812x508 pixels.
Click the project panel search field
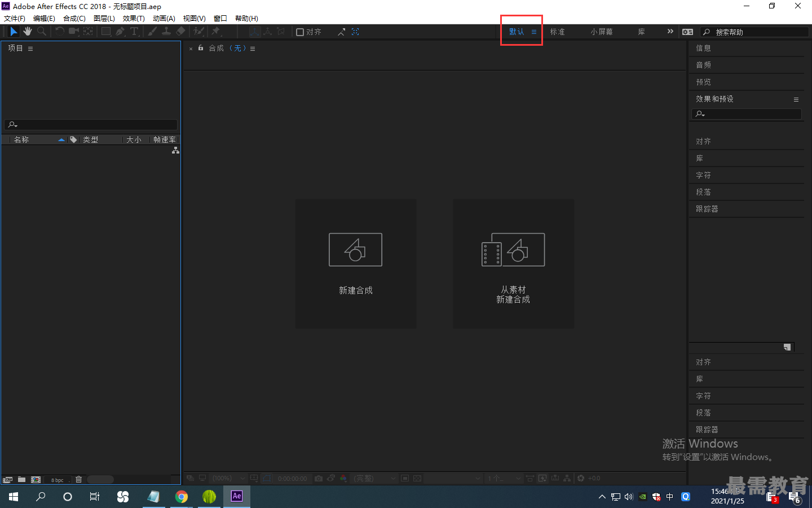[91, 125]
